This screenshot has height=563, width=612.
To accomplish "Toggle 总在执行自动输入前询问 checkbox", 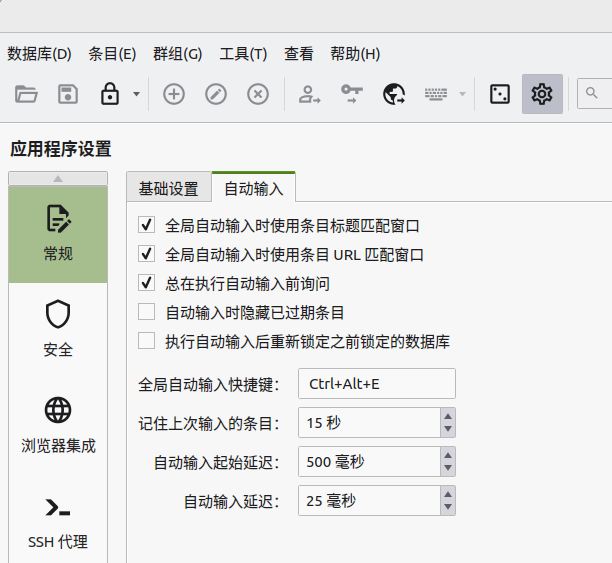I will click(x=146, y=283).
